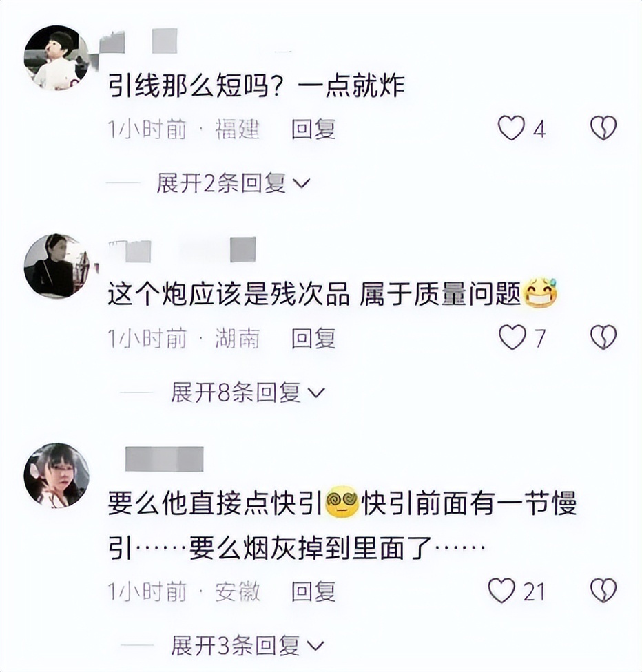The height and width of the screenshot is (672, 642).
Task: Expand 展开3条回复 replies
Action: [248, 646]
